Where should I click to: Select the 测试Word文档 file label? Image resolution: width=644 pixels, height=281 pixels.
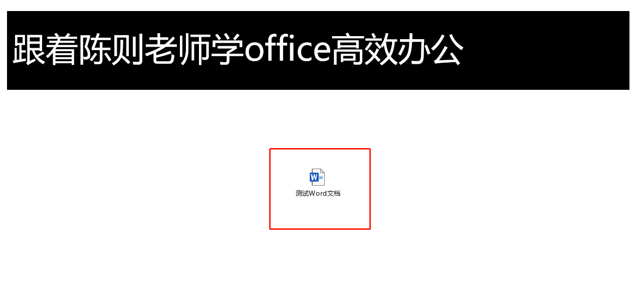pos(318,194)
